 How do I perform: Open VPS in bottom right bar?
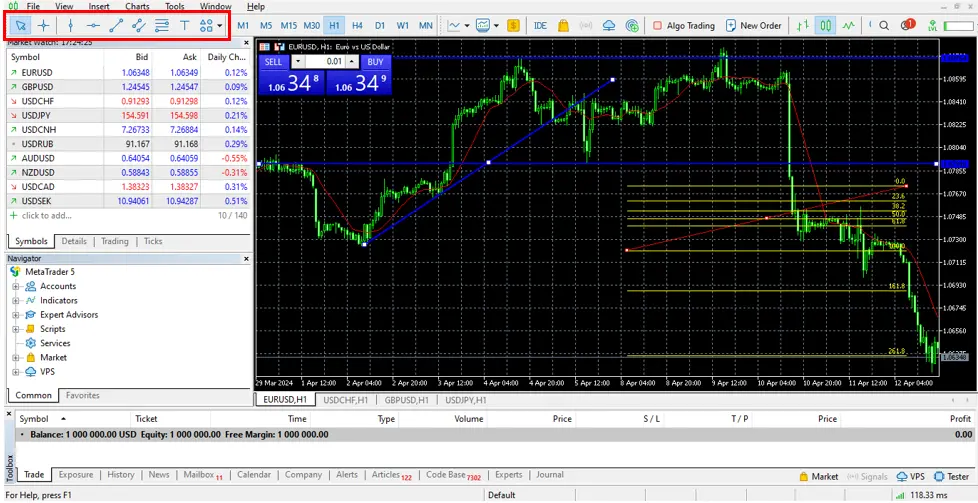(x=911, y=476)
